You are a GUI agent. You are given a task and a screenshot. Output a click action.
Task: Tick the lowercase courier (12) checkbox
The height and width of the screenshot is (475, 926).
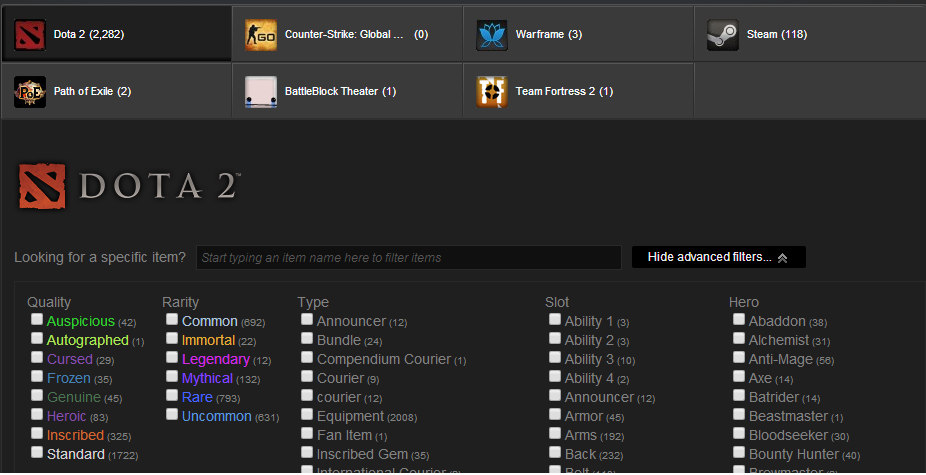pos(307,395)
